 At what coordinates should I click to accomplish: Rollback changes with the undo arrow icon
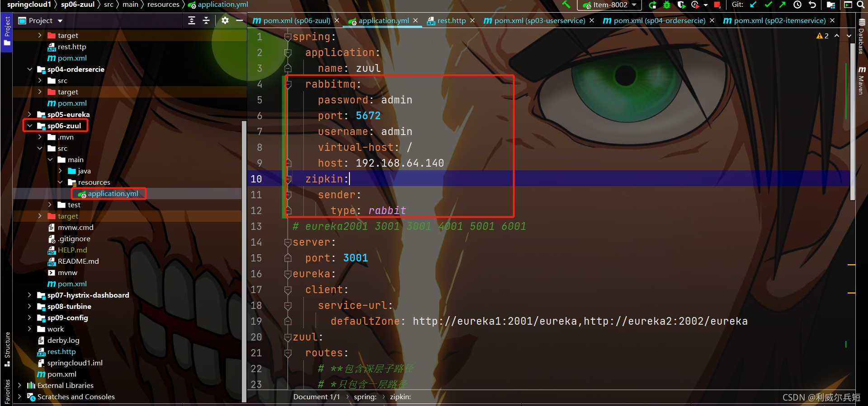[x=812, y=5]
